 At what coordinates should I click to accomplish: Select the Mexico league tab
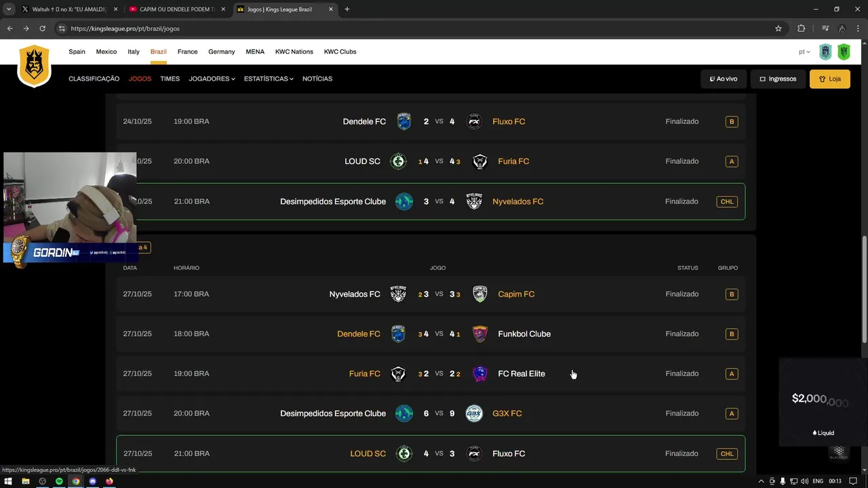(106, 52)
